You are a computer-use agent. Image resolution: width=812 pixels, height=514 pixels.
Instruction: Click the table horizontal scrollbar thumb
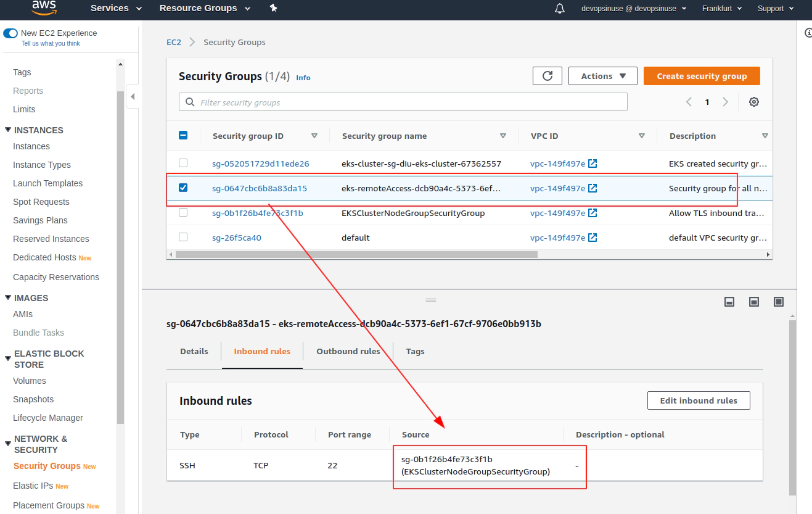click(356, 254)
